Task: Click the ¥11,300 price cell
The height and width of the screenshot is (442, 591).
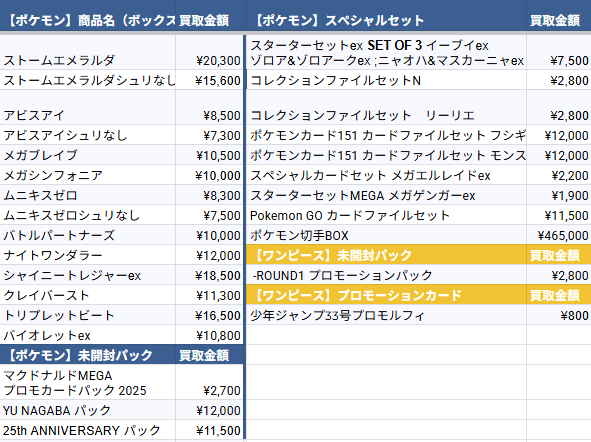Action: 210,295
